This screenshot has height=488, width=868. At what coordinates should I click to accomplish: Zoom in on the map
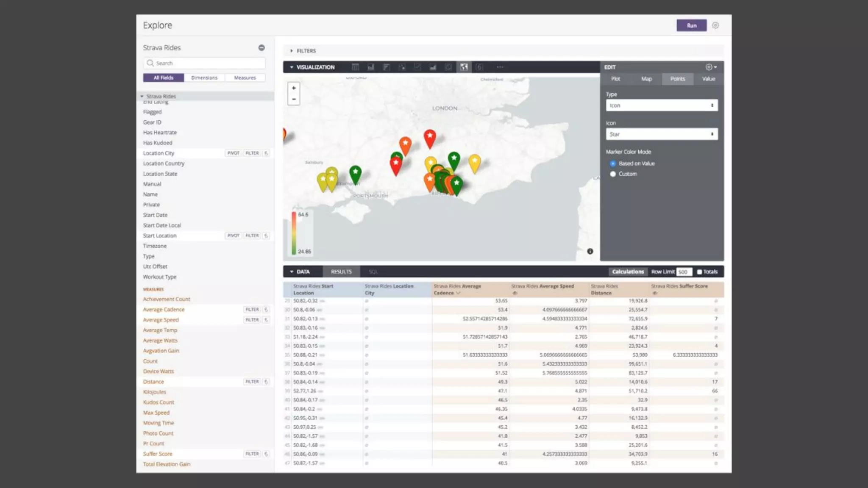[x=294, y=88]
